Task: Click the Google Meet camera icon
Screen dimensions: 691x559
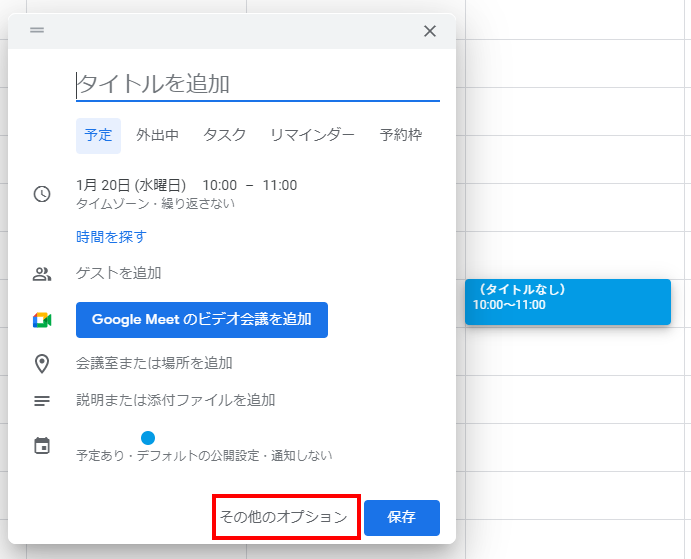Action: point(42,320)
